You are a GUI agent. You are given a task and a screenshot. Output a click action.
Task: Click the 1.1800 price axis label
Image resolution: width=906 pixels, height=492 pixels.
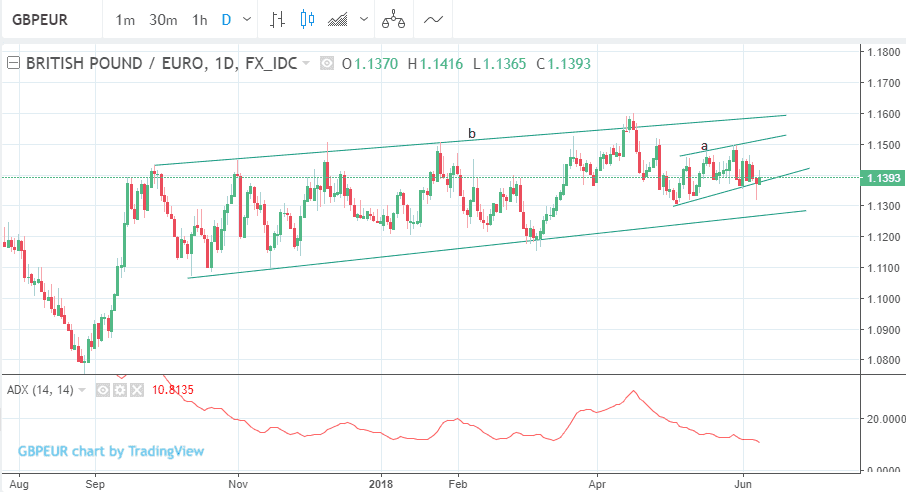tap(883, 52)
